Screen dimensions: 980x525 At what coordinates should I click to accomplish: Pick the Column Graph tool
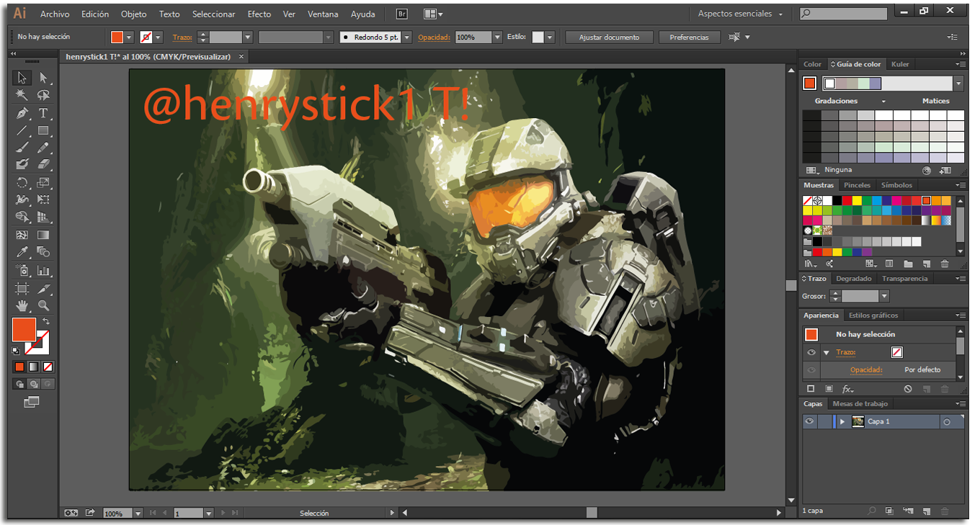43,271
